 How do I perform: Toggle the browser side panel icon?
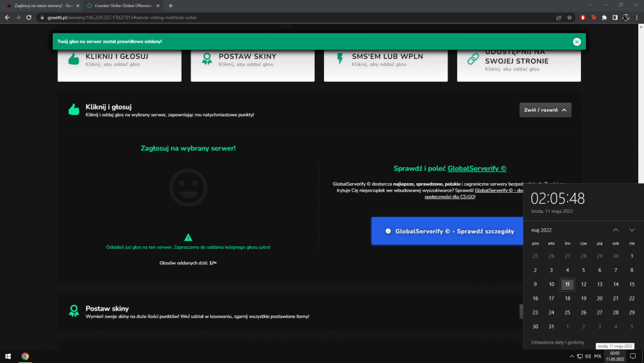pyautogui.click(x=615, y=17)
